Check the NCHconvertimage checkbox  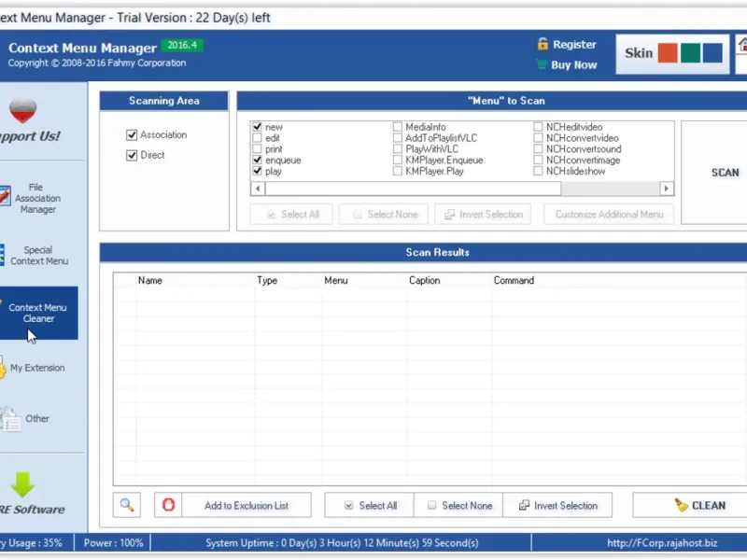click(x=538, y=160)
